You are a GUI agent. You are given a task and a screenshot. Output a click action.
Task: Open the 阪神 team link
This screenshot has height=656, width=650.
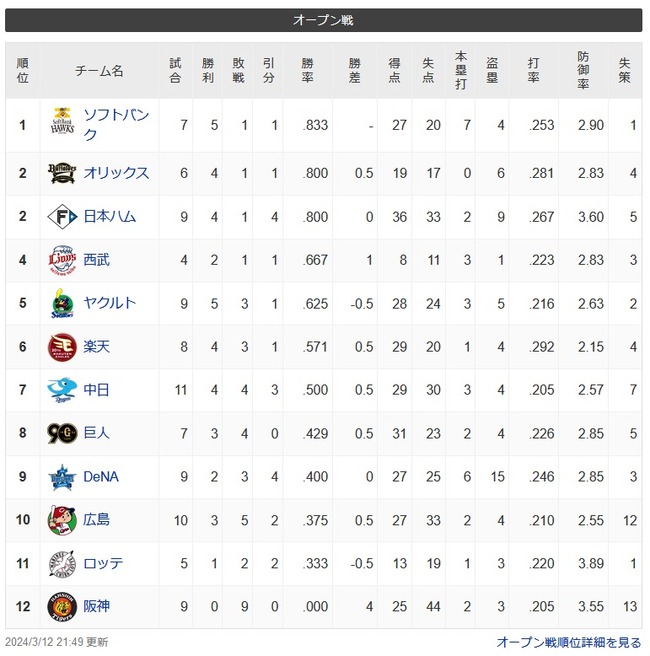point(97,607)
